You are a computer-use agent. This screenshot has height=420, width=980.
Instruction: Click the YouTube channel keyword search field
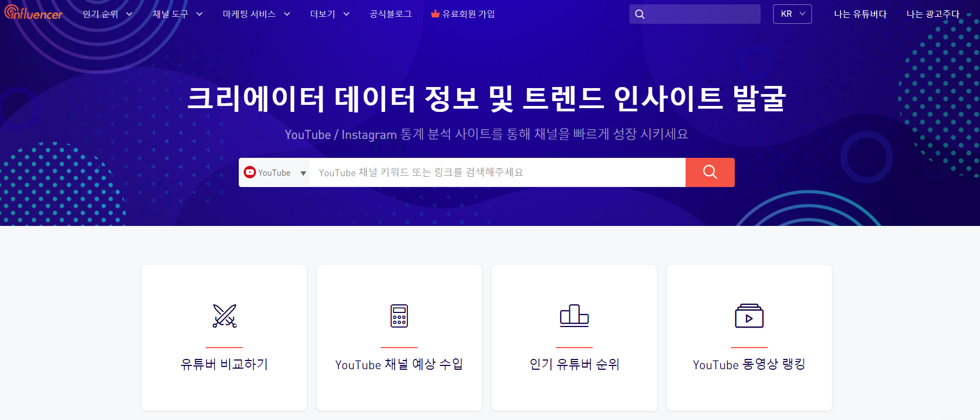(498, 172)
